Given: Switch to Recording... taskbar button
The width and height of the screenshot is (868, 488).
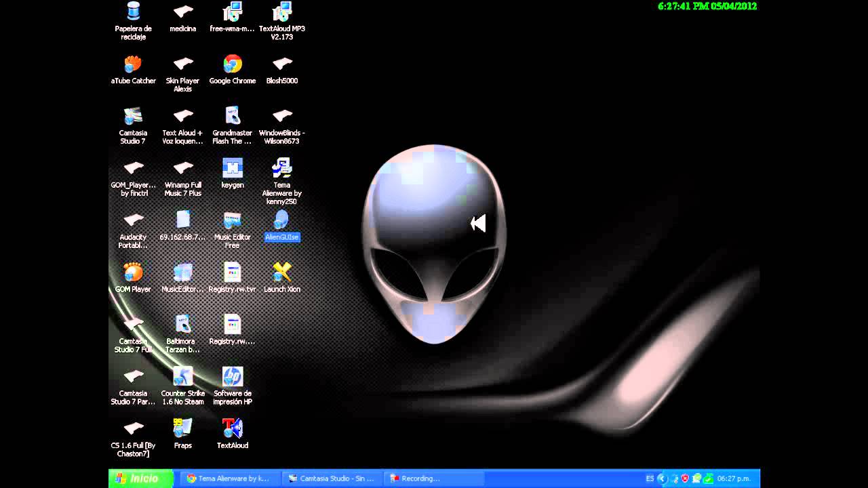Looking at the screenshot, I should coord(434,479).
